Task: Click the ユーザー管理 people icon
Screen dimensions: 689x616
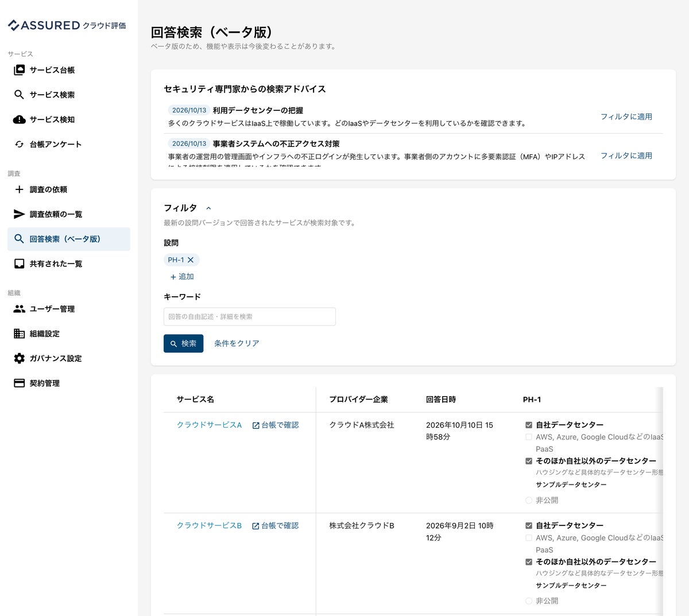Action: [x=20, y=309]
